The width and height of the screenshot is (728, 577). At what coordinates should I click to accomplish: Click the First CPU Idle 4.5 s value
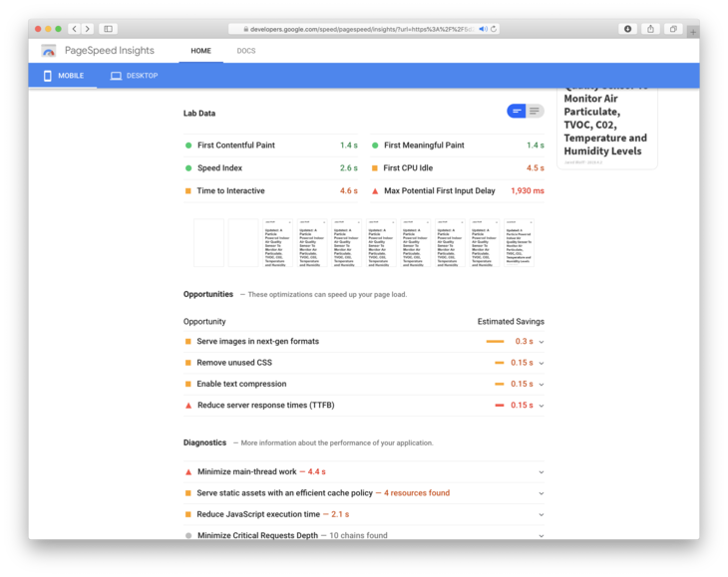(x=535, y=167)
